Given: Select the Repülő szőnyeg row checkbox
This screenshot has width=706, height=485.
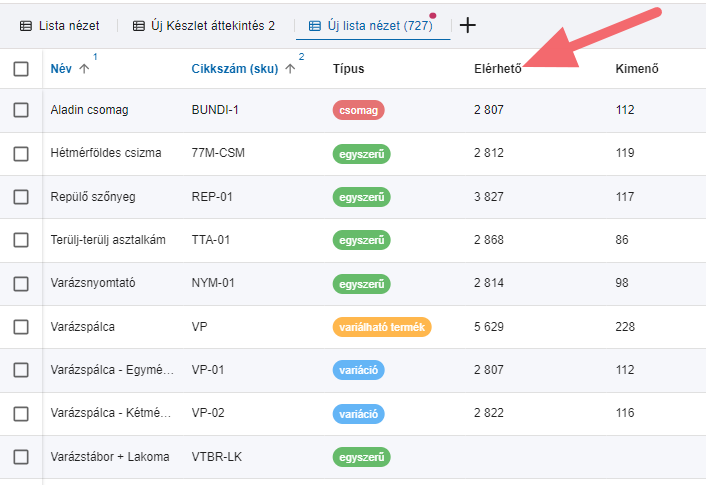Looking at the screenshot, I should 21,197.
